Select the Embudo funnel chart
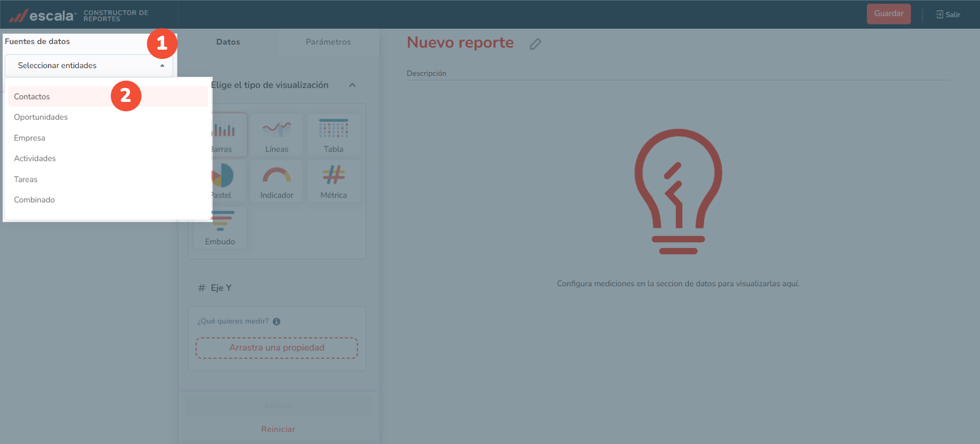The height and width of the screenshot is (444, 980). point(220,227)
